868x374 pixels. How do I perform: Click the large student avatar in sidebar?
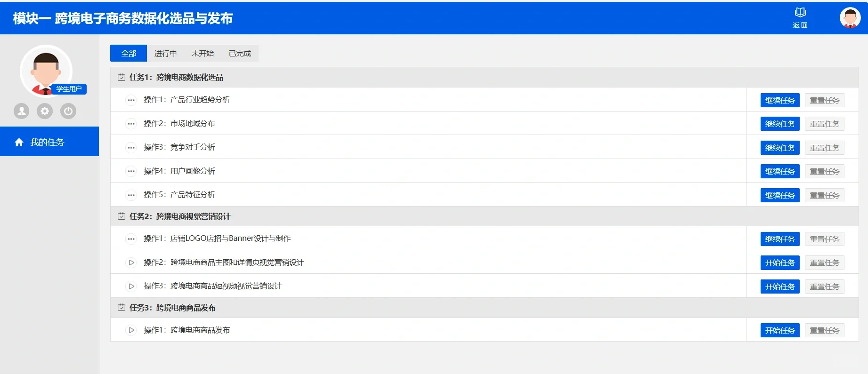pos(46,71)
